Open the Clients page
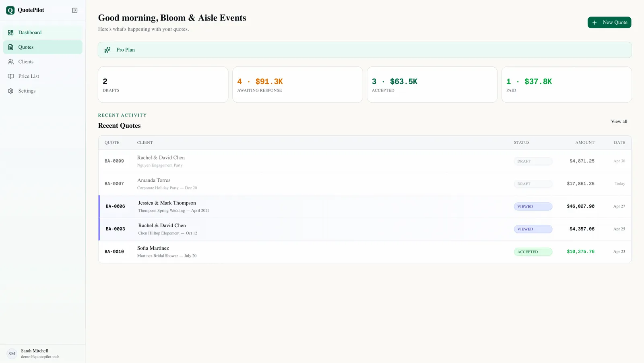 pos(43,62)
